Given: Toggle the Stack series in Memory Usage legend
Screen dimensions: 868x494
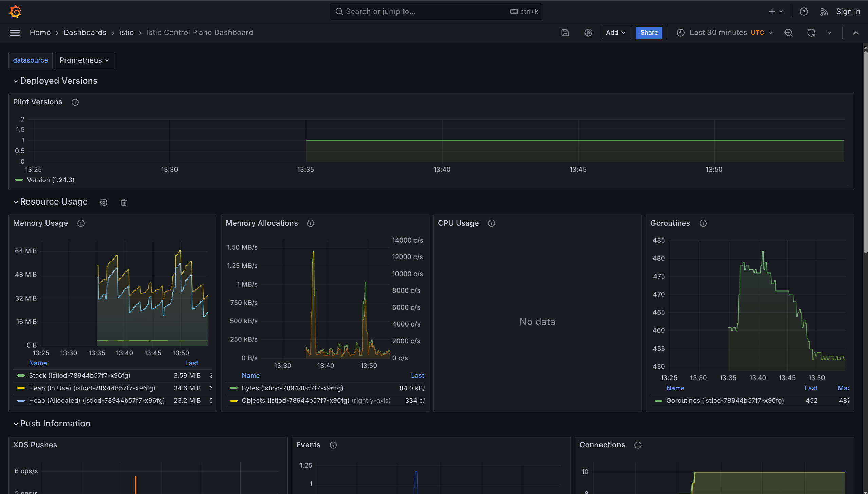Looking at the screenshot, I should pyautogui.click(x=79, y=375).
